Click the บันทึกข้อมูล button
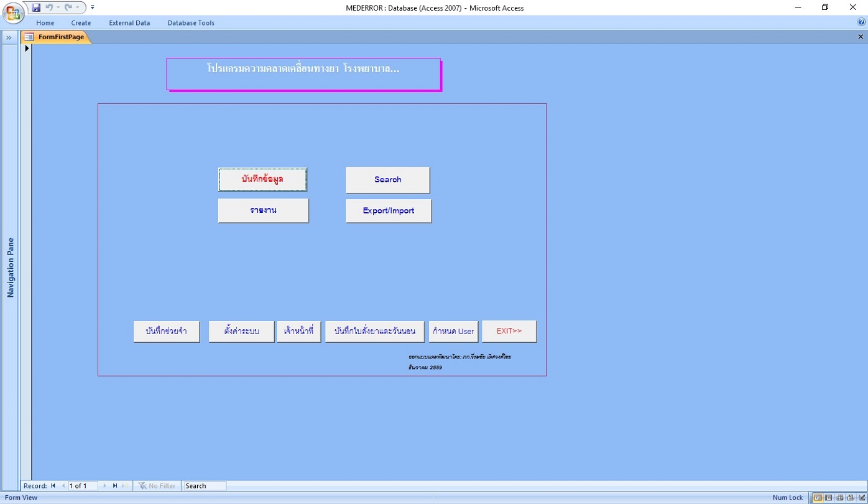Image resolution: width=868 pixels, height=504 pixels. tap(262, 179)
